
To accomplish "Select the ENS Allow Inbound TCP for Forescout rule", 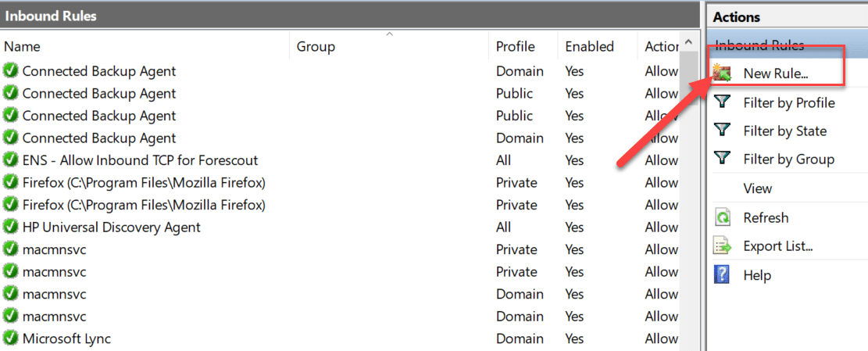I will pyautogui.click(x=140, y=160).
